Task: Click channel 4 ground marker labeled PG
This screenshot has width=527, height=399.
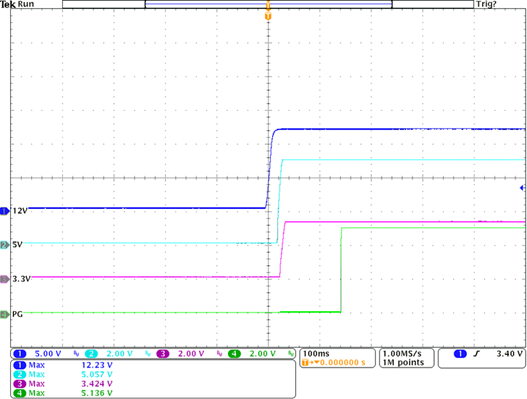Action: coord(5,315)
